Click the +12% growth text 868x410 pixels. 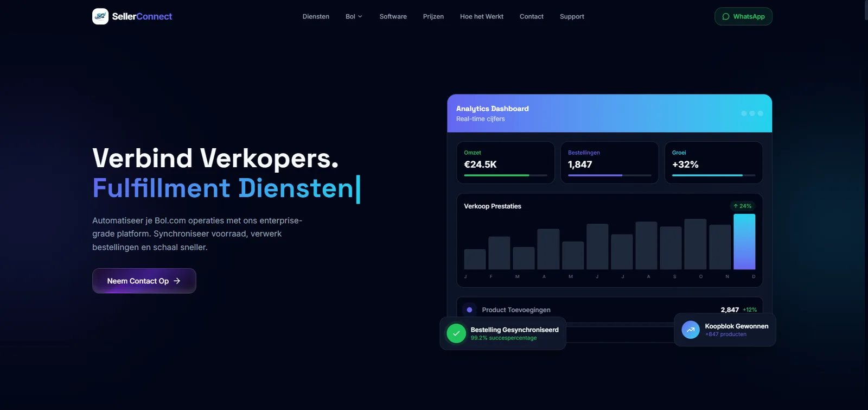pyautogui.click(x=750, y=310)
